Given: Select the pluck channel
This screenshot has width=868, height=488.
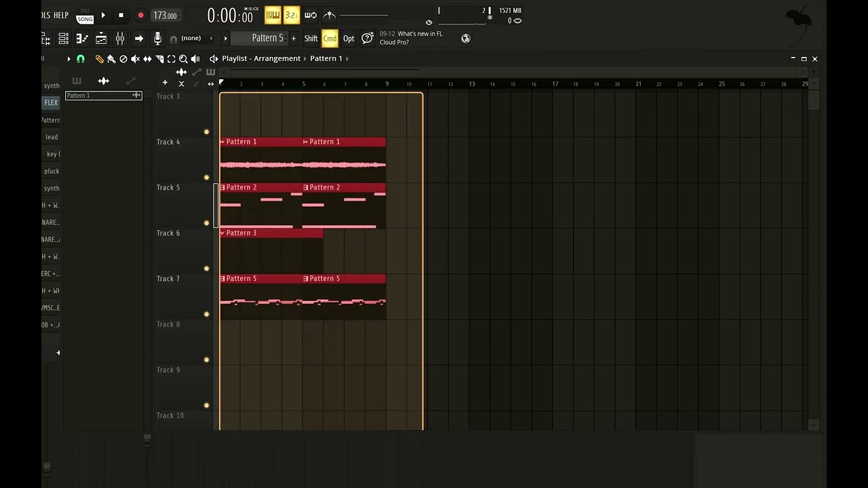Looking at the screenshot, I should point(51,171).
